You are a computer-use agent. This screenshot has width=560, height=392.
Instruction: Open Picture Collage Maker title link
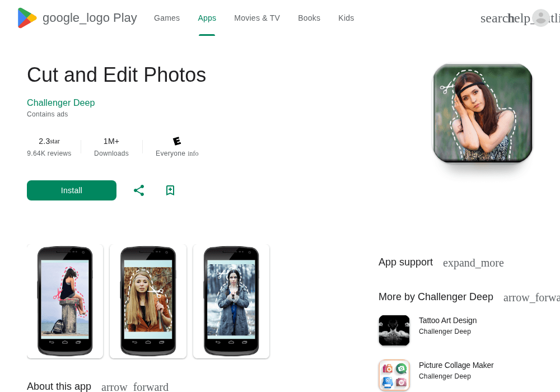456,365
